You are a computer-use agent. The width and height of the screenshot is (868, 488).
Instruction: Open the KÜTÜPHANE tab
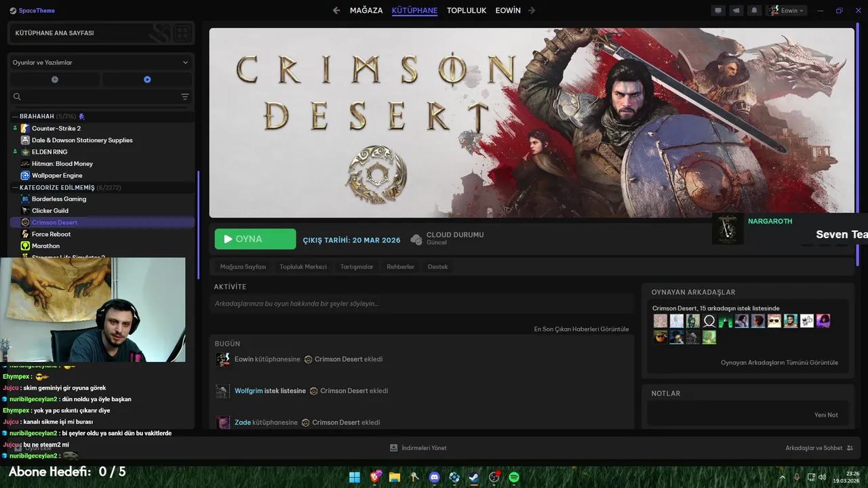pyautogui.click(x=414, y=10)
